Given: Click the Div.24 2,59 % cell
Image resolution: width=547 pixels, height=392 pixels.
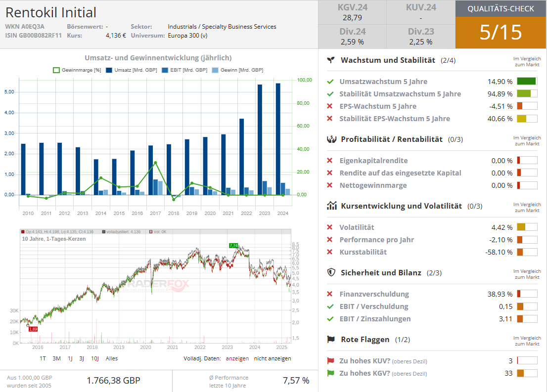Looking at the screenshot, I should (x=352, y=37).
